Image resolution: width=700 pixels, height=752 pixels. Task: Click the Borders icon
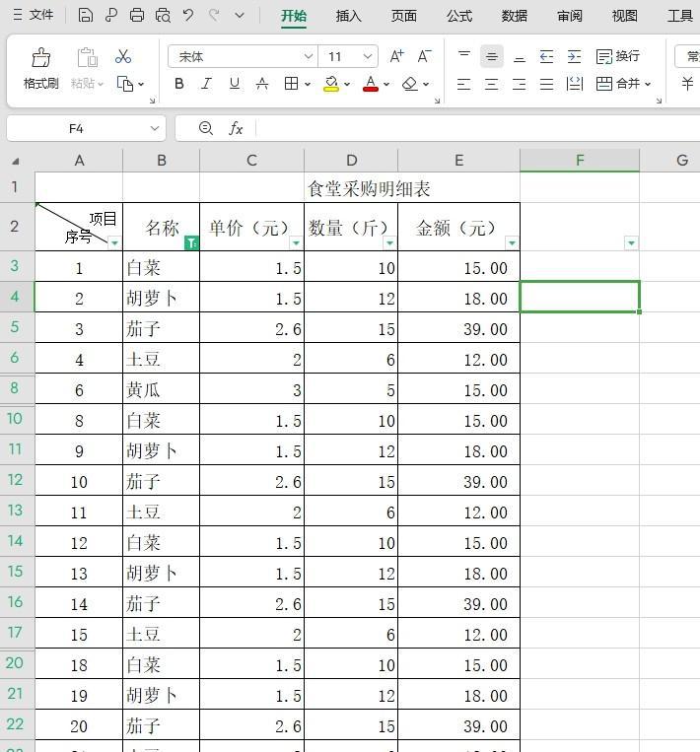291,84
